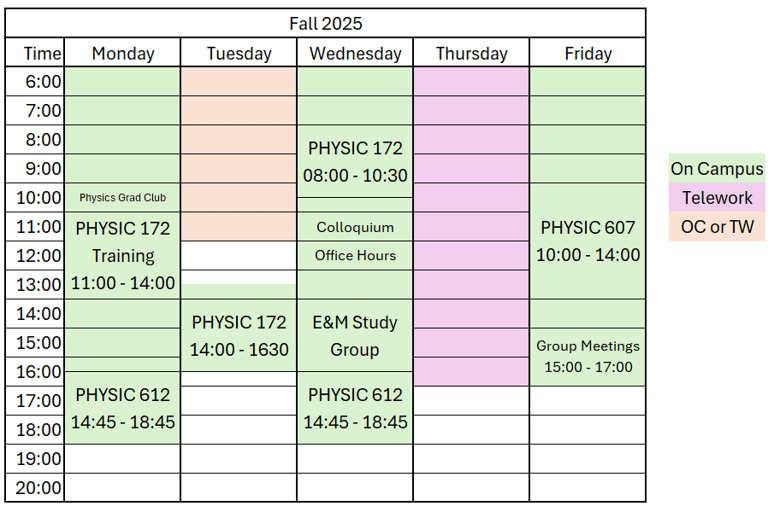Click the Telework legend swatch
768x512 pixels.
pos(717,198)
